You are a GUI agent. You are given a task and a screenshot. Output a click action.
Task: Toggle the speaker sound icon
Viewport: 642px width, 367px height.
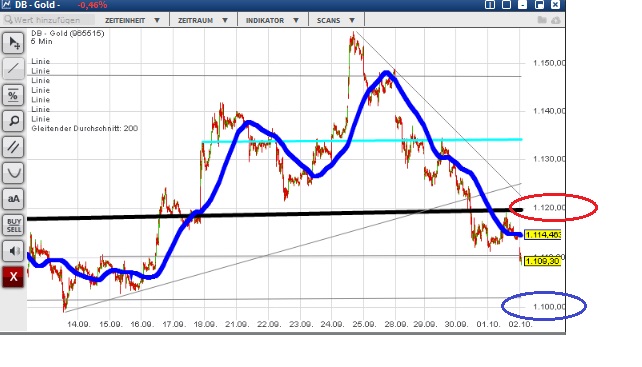(14, 251)
